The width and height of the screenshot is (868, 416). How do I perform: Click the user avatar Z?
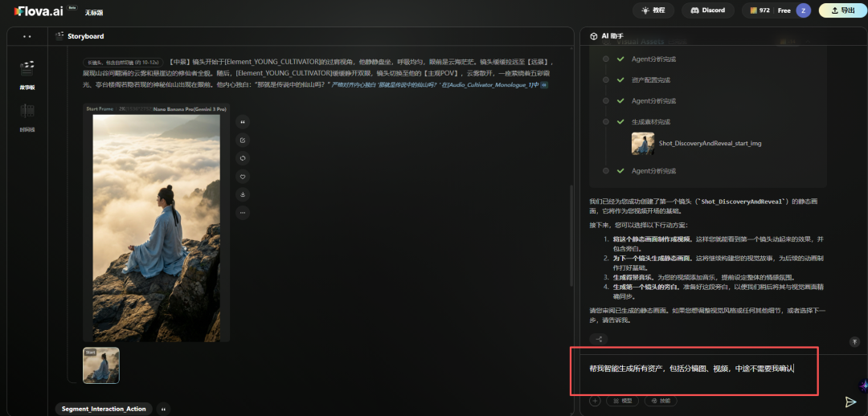pyautogui.click(x=803, y=10)
